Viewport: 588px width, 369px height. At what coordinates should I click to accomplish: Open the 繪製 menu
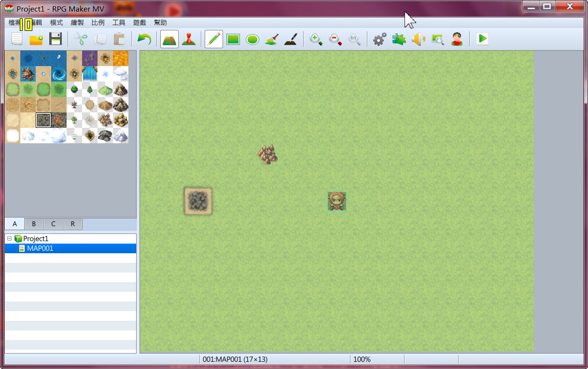(77, 23)
